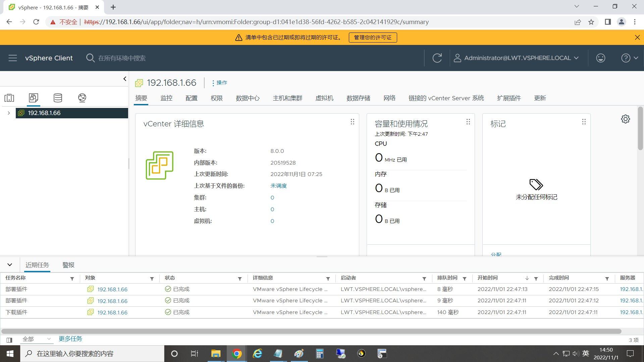Bookmark this page with the star icon
This screenshot has height=362, width=644.
click(x=591, y=22)
